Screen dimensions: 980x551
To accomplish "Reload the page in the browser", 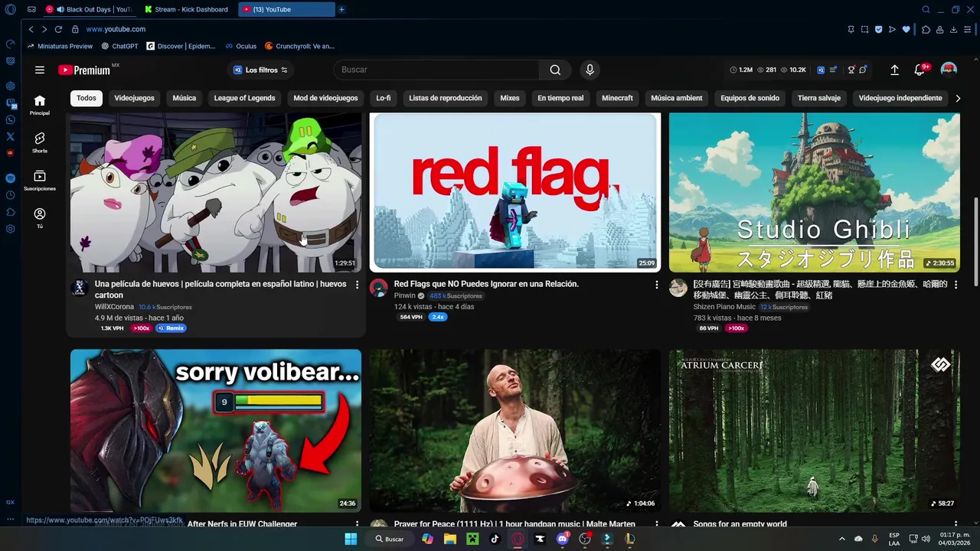I will click(x=58, y=29).
